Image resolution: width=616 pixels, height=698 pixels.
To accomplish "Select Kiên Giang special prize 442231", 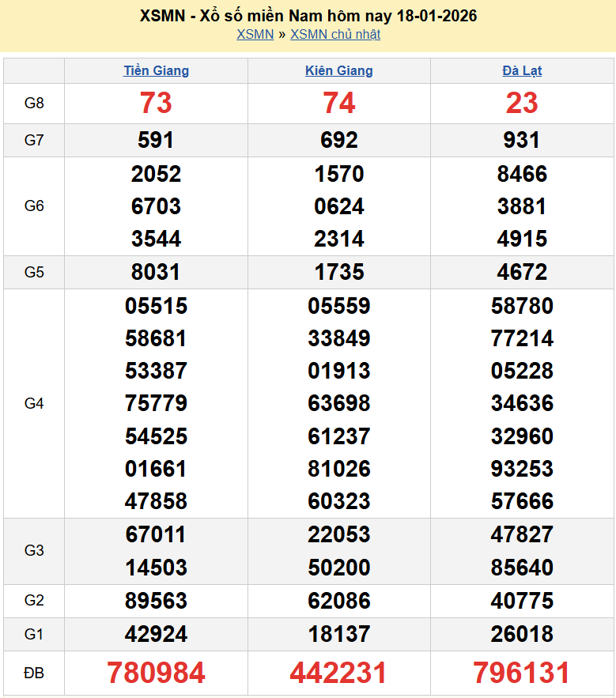I will tap(338, 673).
